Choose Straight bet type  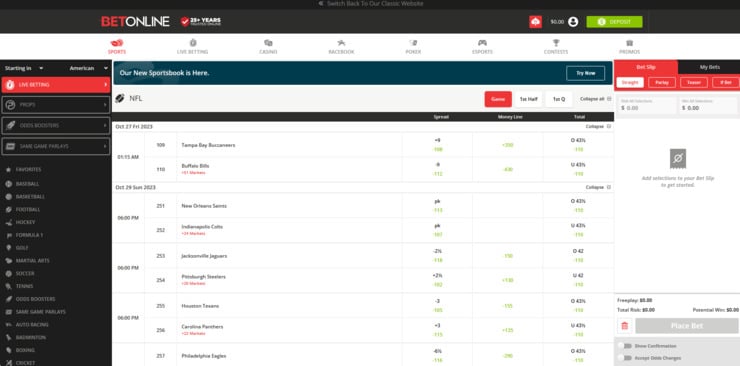[630, 83]
